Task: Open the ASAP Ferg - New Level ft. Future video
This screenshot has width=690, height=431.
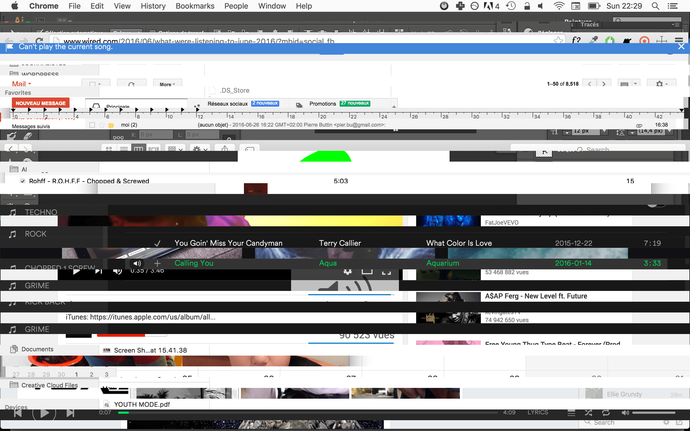Action: point(536,296)
